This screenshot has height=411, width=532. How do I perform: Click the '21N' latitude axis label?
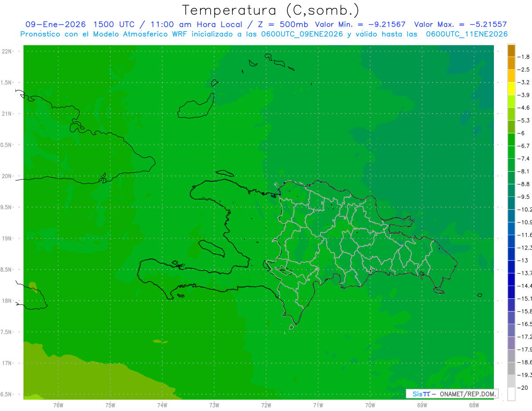click(7, 114)
